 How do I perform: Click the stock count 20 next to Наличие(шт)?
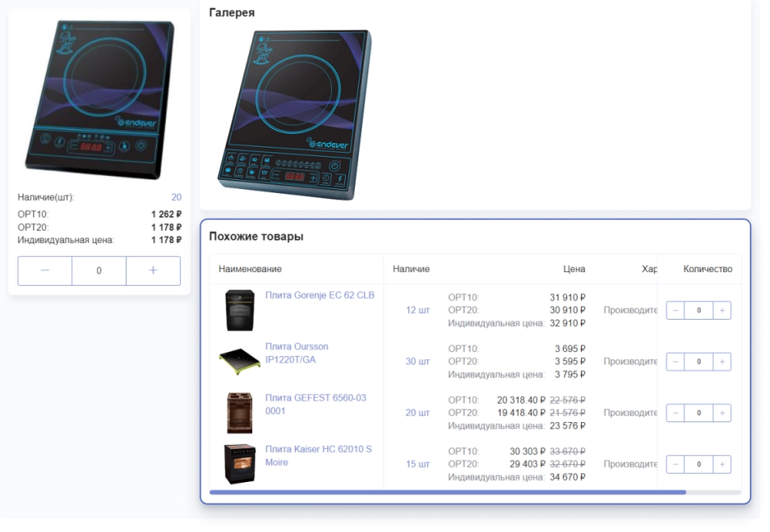tap(176, 197)
